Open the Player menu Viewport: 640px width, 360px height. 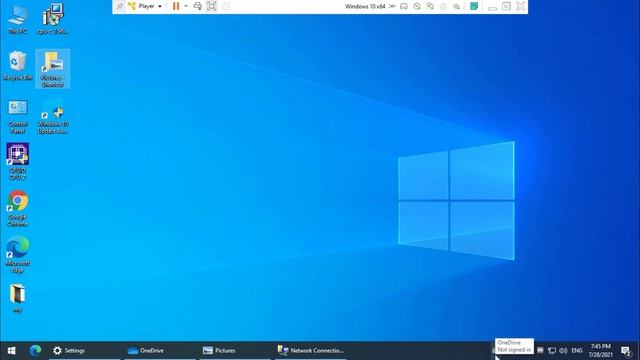[146, 6]
